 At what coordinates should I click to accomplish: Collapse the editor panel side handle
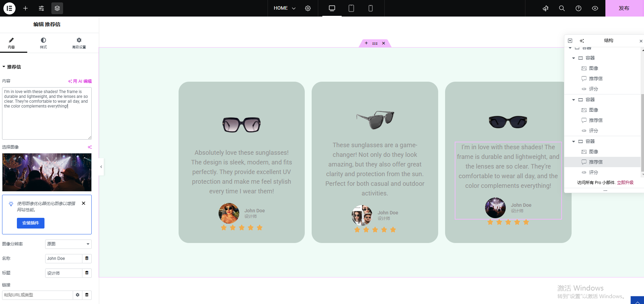coord(101,167)
